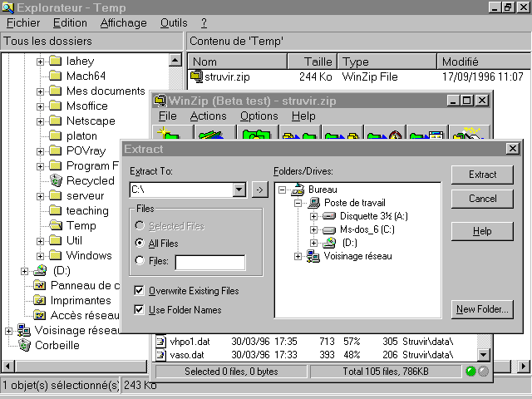This screenshot has height=399, width=532.
Task: Open the WinZip Actions menu
Action: tap(208, 116)
